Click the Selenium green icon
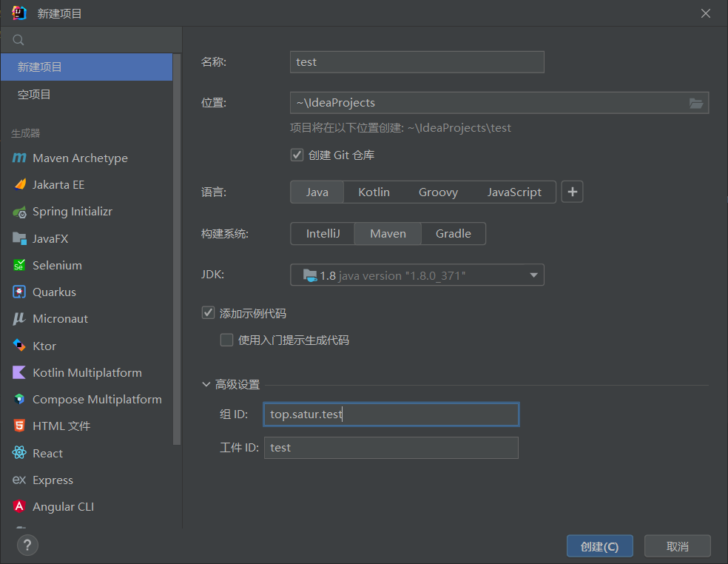 click(x=19, y=265)
